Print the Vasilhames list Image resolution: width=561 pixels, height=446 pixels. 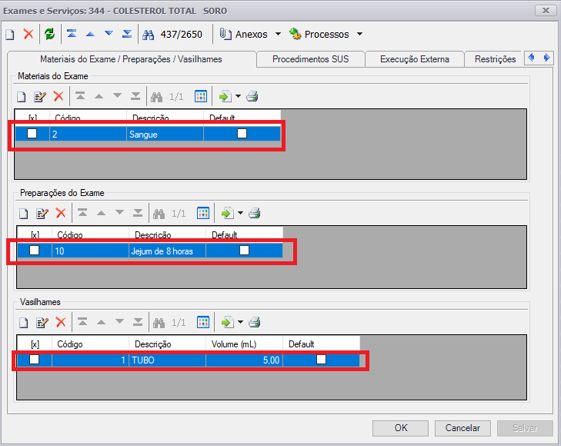click(x=254, y=322)
